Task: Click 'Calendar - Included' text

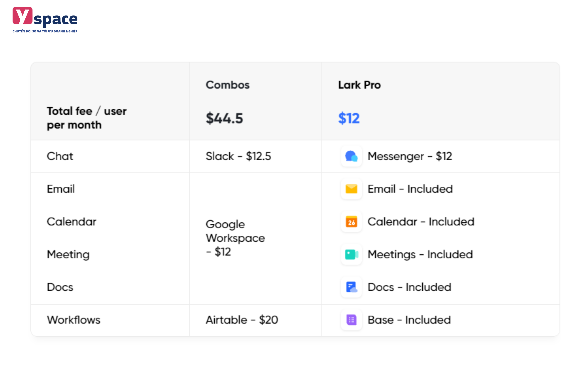Action: coord(421,222)
